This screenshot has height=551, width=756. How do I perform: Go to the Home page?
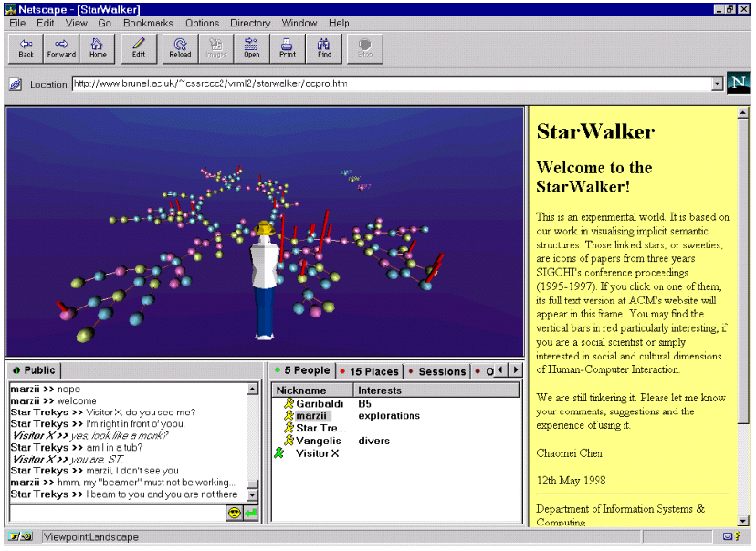(x=98, y=47)
